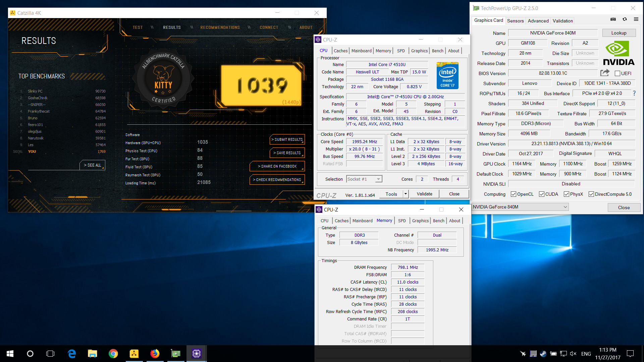
Task: Open the Caches tab in upper CPU-Z
Action: [340, 51]
